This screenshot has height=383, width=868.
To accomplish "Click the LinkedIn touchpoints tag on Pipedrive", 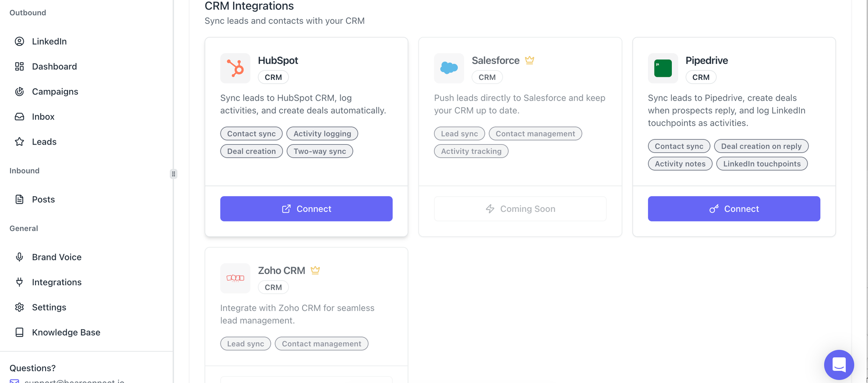I will click(762, 164).
